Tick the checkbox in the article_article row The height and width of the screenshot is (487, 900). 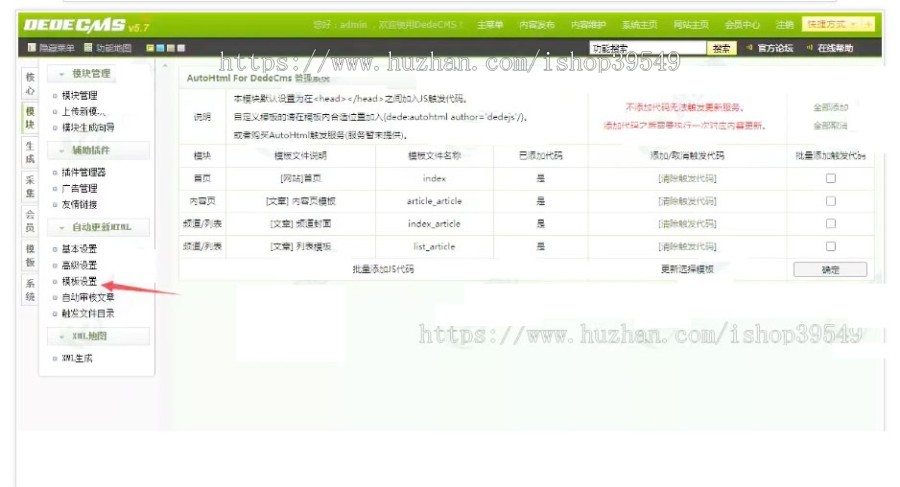tap(831, 201)
